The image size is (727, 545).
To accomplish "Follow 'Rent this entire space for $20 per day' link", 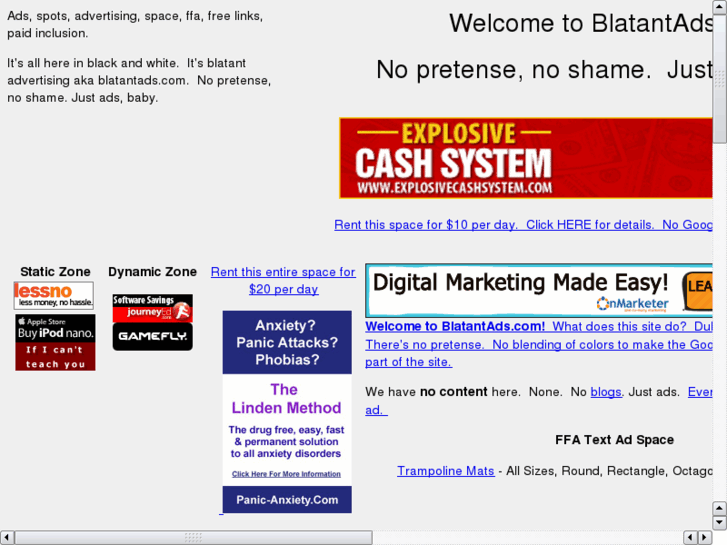I will (283, 281).
